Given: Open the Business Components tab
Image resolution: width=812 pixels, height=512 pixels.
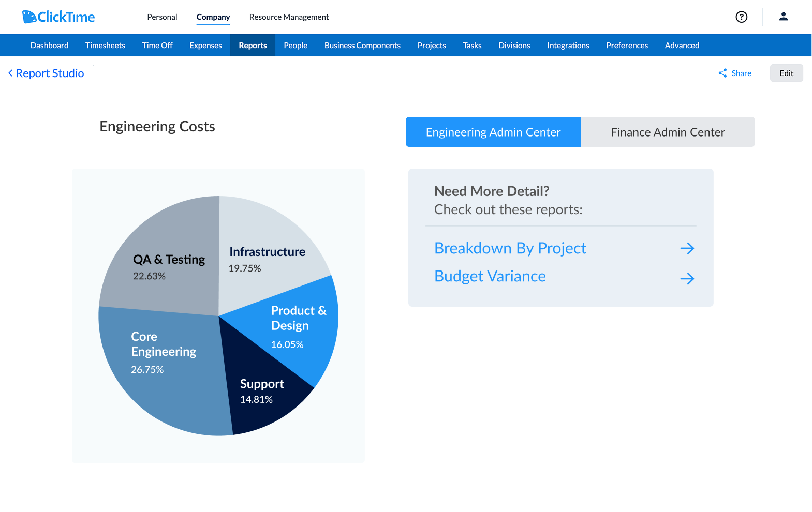Looking at the screenshot, I should pyautogui.click(x=362, y=46).
